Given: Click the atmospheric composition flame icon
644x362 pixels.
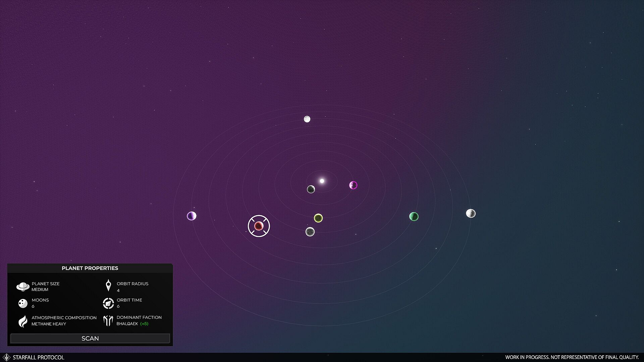Looking at the screenshot, I should (23, 321).
